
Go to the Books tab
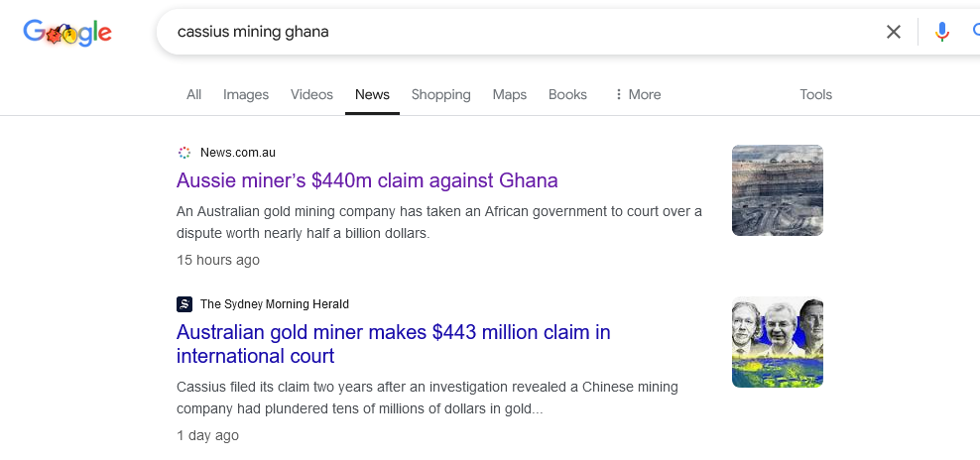pos(567,94)
